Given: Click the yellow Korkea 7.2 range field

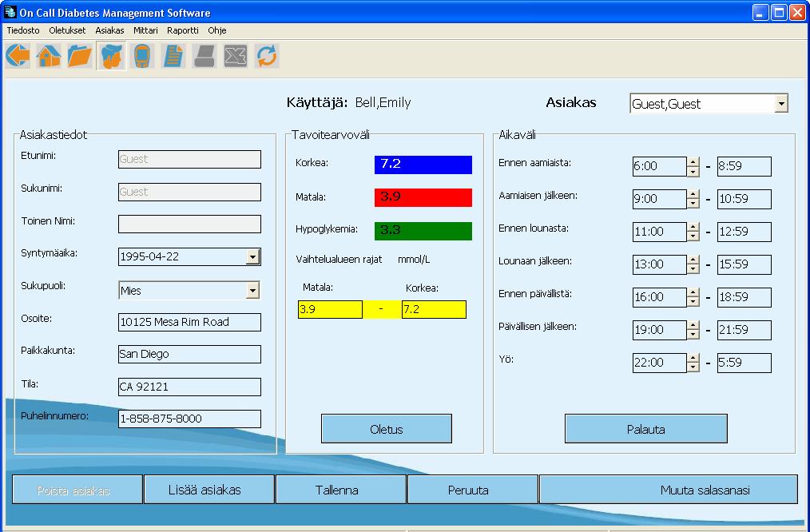Looking at the screenshot, I should (x=434, y=309).
